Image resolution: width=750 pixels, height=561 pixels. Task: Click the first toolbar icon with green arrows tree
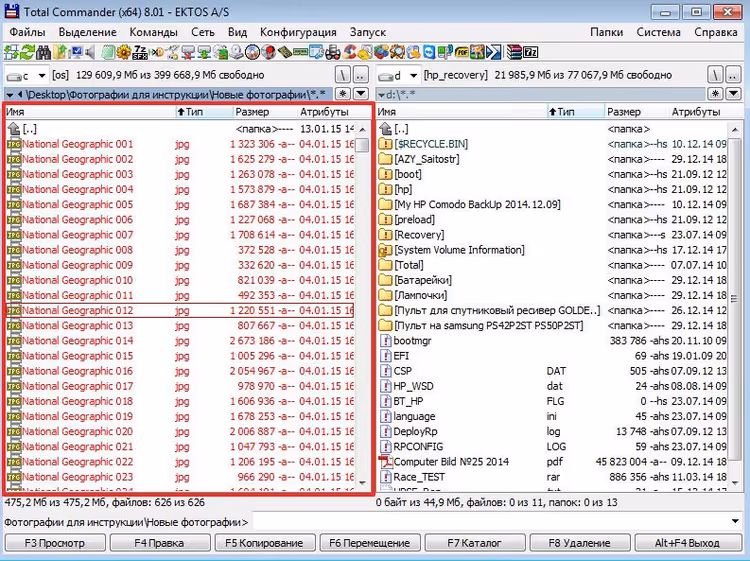10,52
